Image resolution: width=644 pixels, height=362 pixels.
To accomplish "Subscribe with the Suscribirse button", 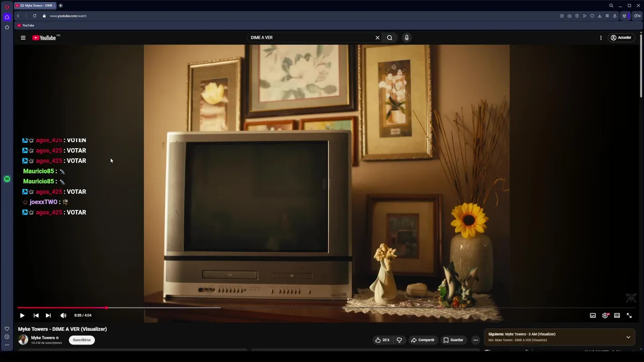I will (82, 340).
